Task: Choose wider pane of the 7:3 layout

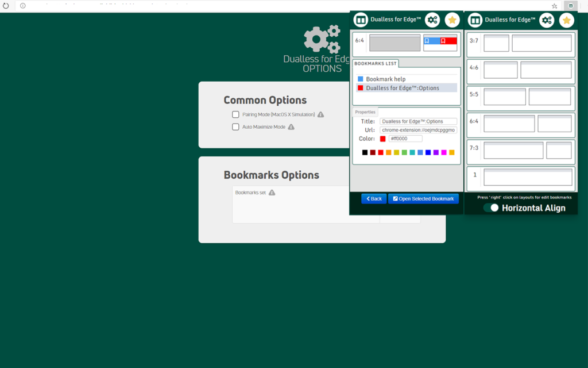Action: click(x=513, y=150)
